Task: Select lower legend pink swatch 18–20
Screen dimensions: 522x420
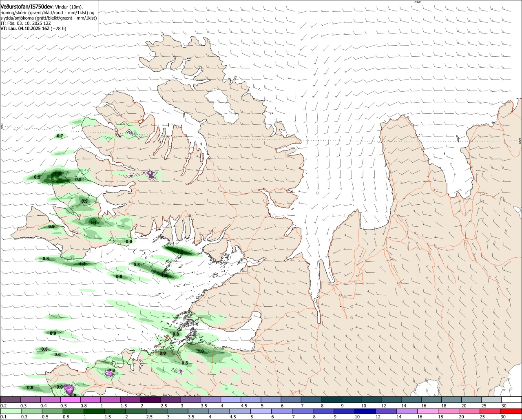Action: click(449, 411)
